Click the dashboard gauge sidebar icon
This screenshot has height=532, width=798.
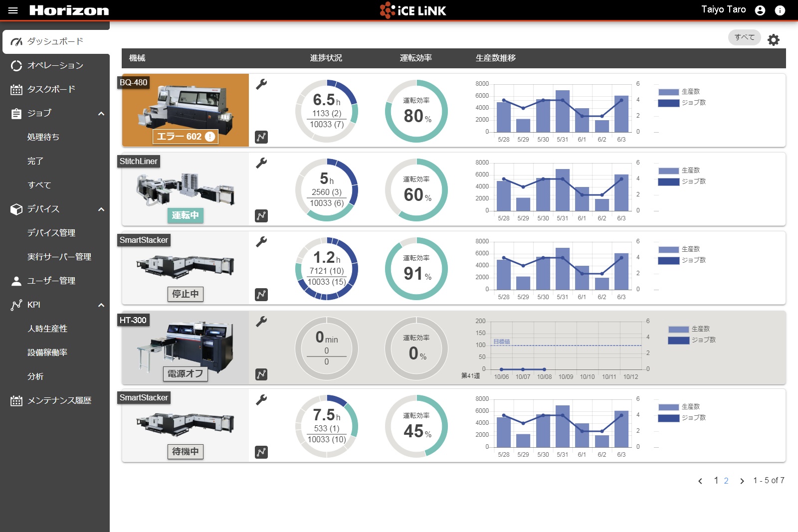[x=16, y=41]
